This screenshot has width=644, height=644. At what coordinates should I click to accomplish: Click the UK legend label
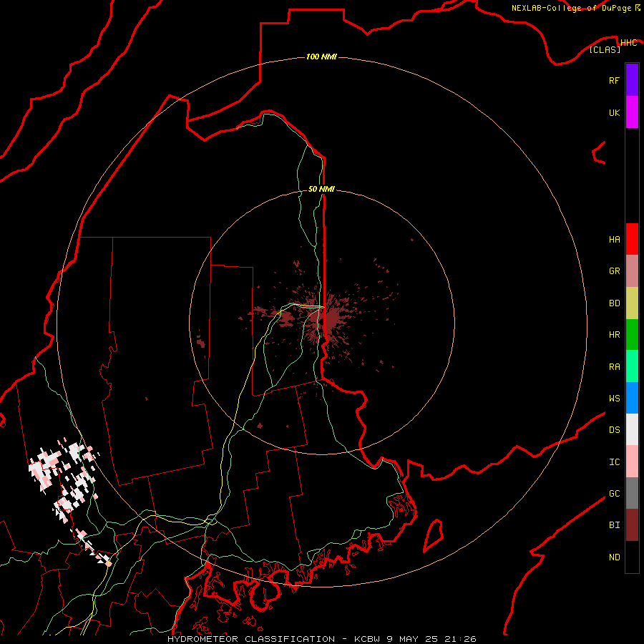(x=614, y=112)
